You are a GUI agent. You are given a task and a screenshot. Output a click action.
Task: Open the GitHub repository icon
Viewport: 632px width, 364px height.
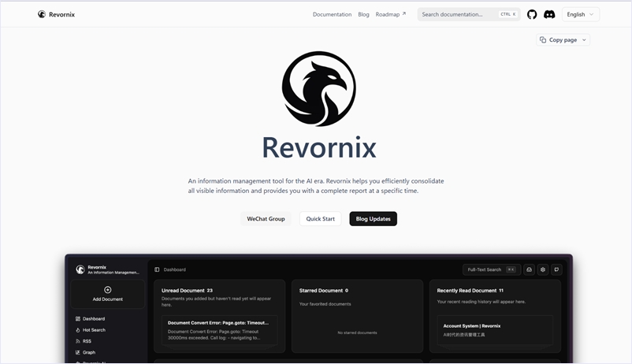tap(532, 14)
